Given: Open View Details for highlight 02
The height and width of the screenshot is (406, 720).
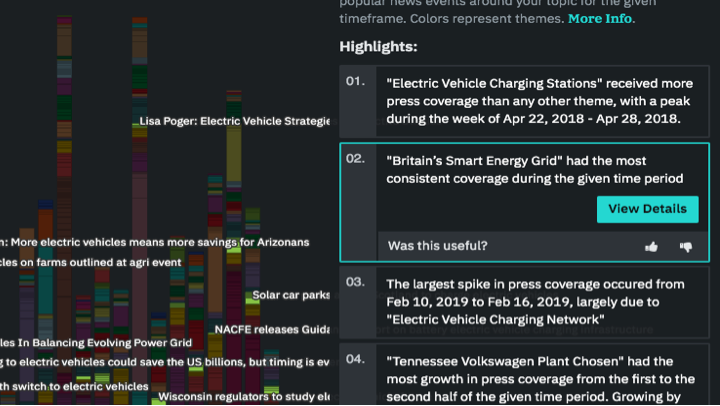Looking at the screenshot, I should tap(647, 209).
